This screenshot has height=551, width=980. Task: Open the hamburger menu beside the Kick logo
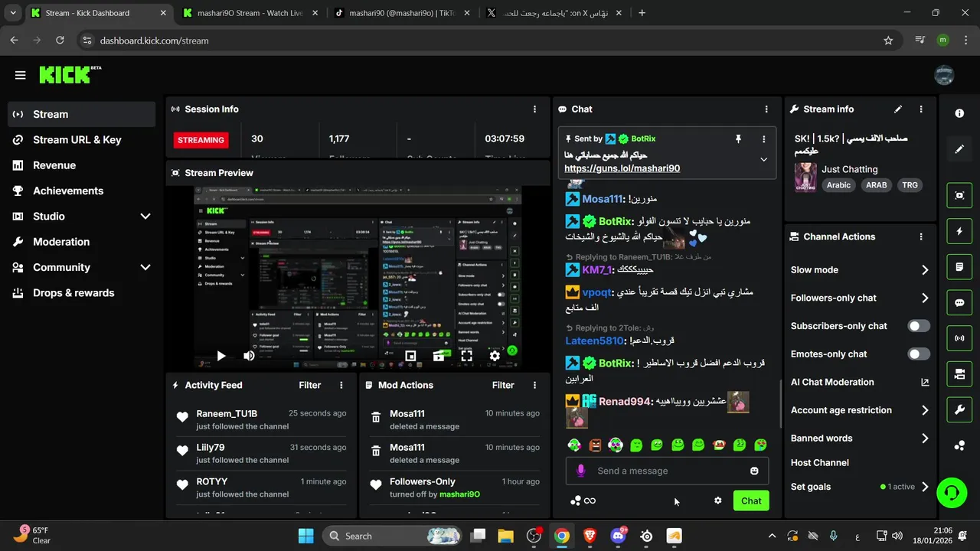pyautogui.click(x=21, y=75)
